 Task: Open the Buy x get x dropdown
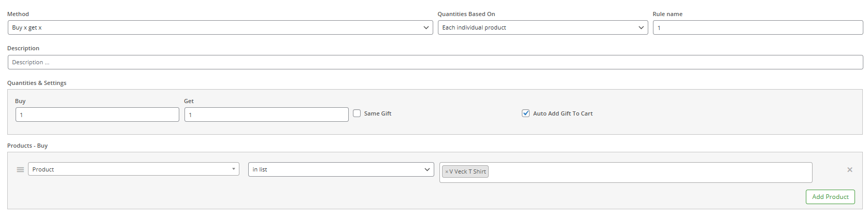click(220, 27)
